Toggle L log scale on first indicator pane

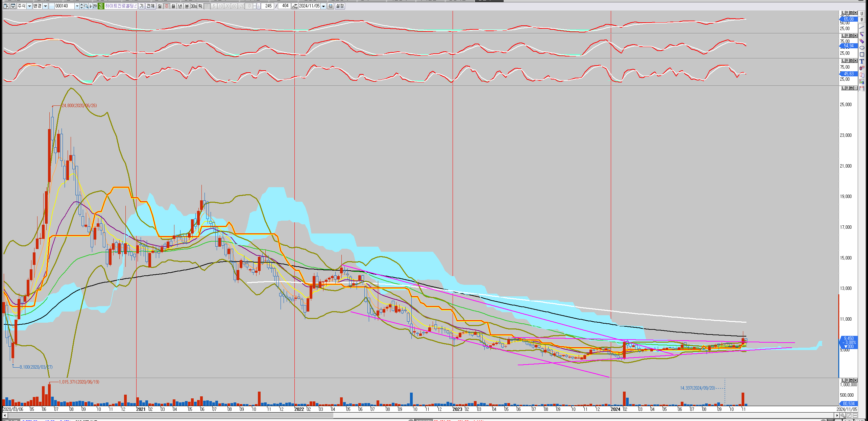(843, 13)
